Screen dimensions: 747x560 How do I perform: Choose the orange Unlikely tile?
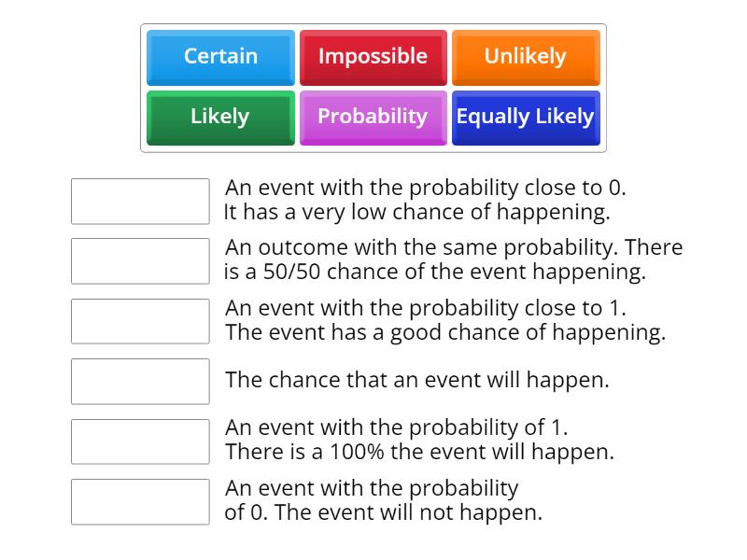point(525,57)
